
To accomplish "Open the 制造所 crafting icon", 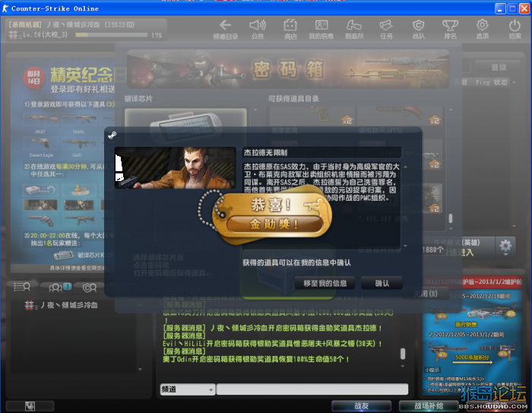I will tap(354, 25).
